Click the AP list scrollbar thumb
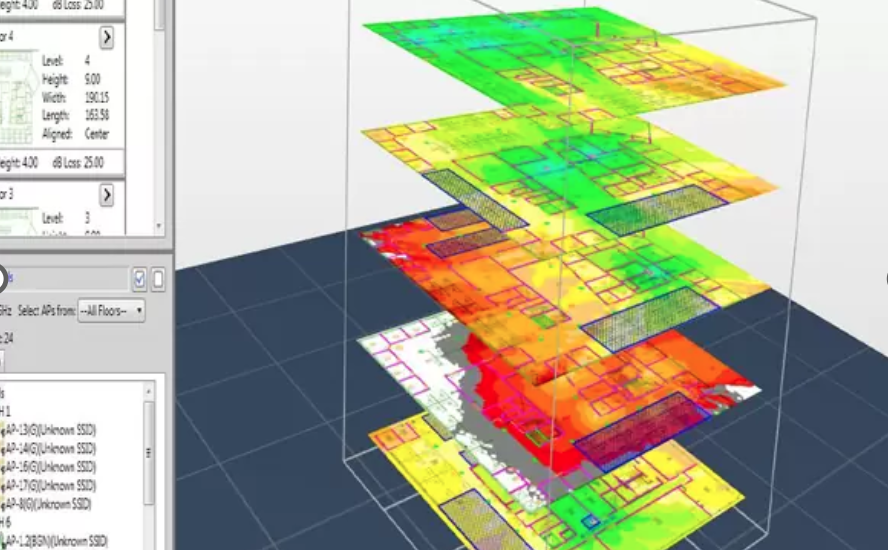888x550 pixels. [x=149, y=453]
